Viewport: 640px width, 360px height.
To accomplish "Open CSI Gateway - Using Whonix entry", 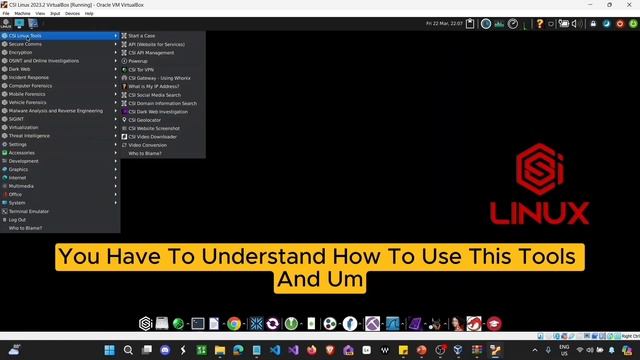I will pyautogui.click(x=163, y=78).
